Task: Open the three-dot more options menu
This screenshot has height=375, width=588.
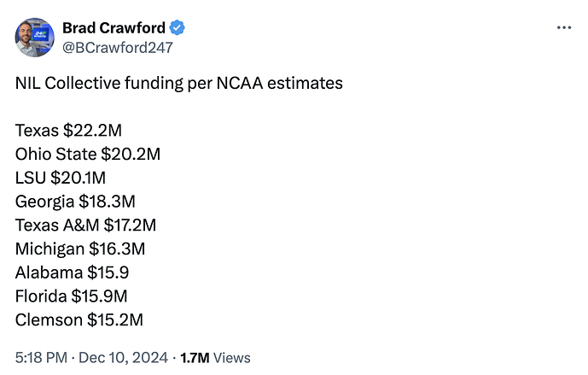Action: (563, 28)
